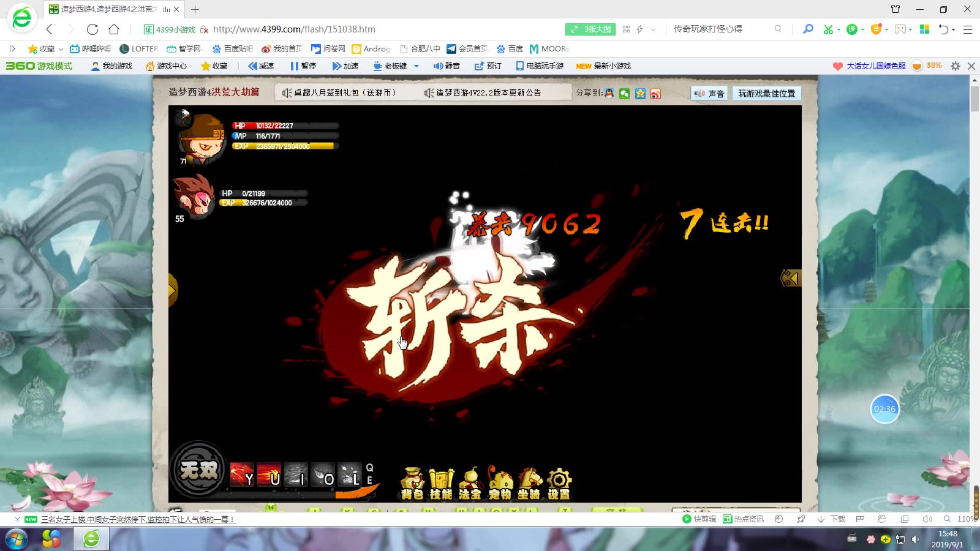980x551 pixels.
Task: Go back to previous page
Action: 50,29
